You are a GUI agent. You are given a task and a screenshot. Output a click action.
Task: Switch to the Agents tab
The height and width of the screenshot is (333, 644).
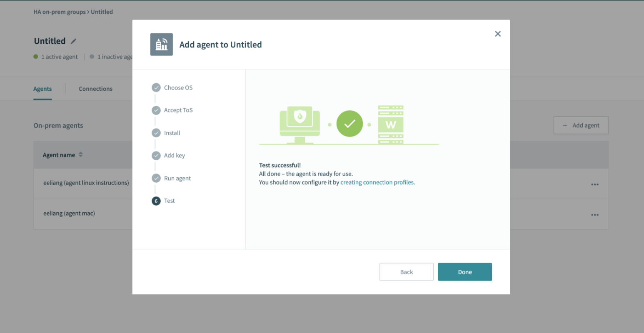tap(42, 89)
